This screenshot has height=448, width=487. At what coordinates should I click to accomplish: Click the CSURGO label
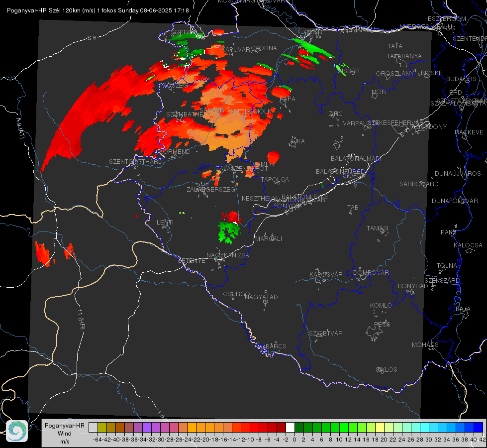pos(236,294)
